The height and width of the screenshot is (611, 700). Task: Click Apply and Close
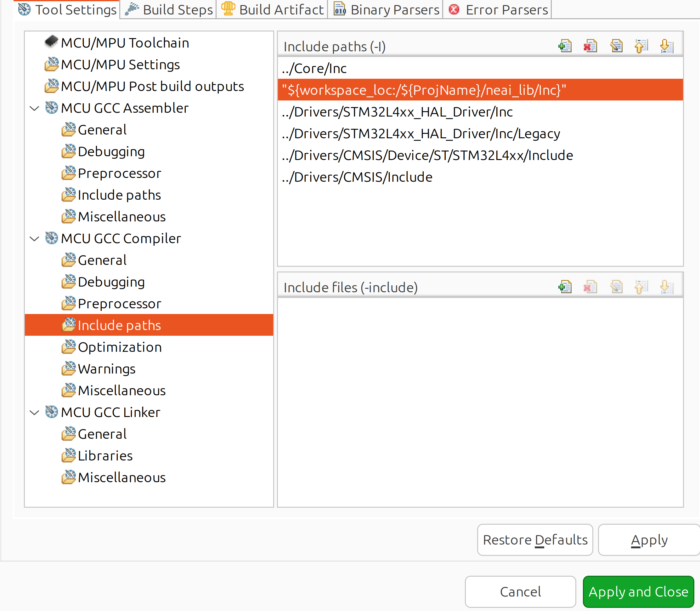(638, 591)
